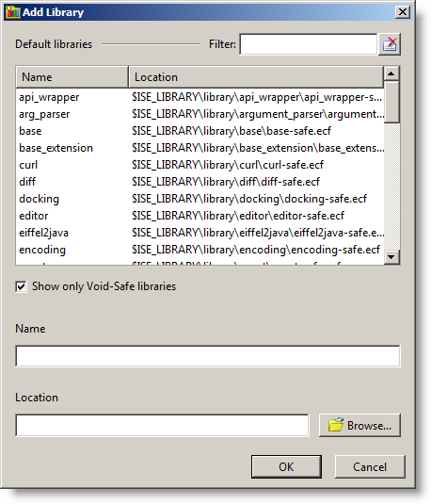Click into the Location input field
431x504 pixels.
(x=162, y=426)
